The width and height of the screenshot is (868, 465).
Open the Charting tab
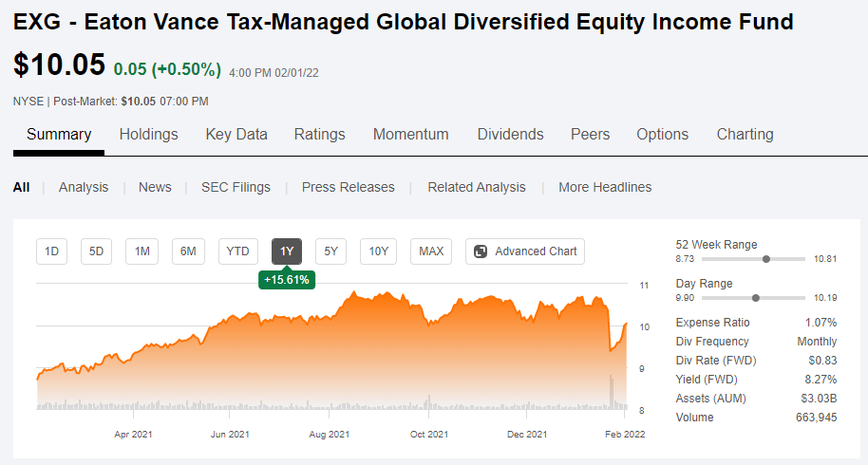[x=745, y=135]
